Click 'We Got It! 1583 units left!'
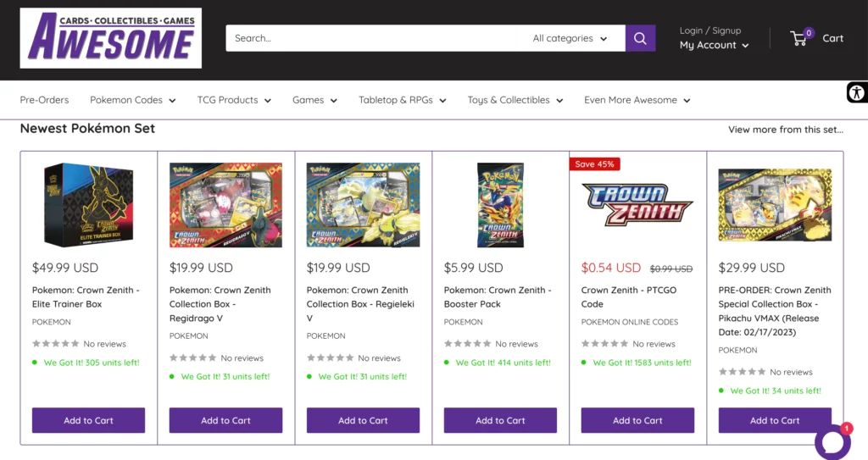Screen dimensions: 868x460 (643, 363)
